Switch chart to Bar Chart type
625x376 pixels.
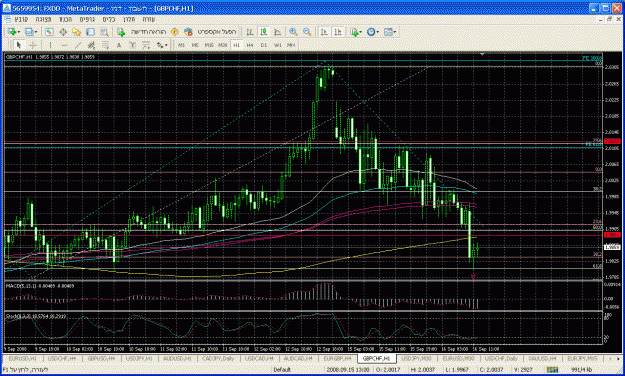[x=250, y=31]
